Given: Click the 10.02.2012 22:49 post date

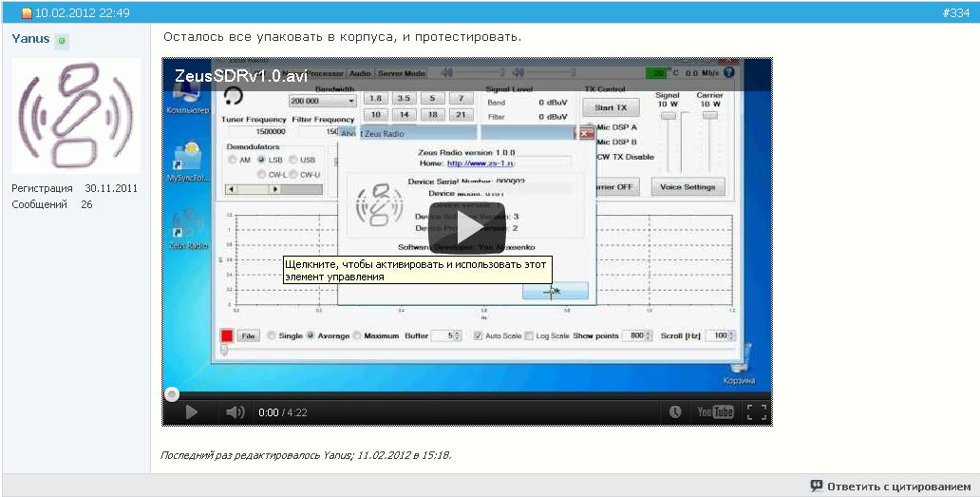Looking at the screenshot, I should pos(82,12).
